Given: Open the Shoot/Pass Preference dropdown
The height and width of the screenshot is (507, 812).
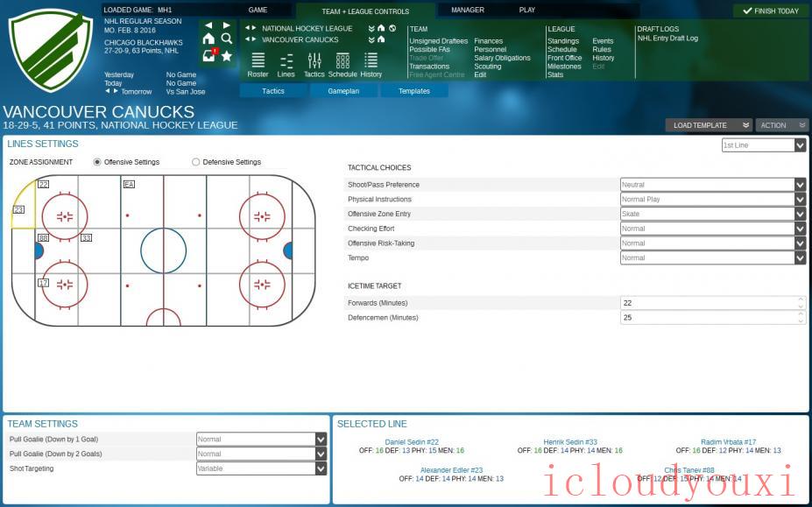Looking at the screenshot, I should point(713,185).
